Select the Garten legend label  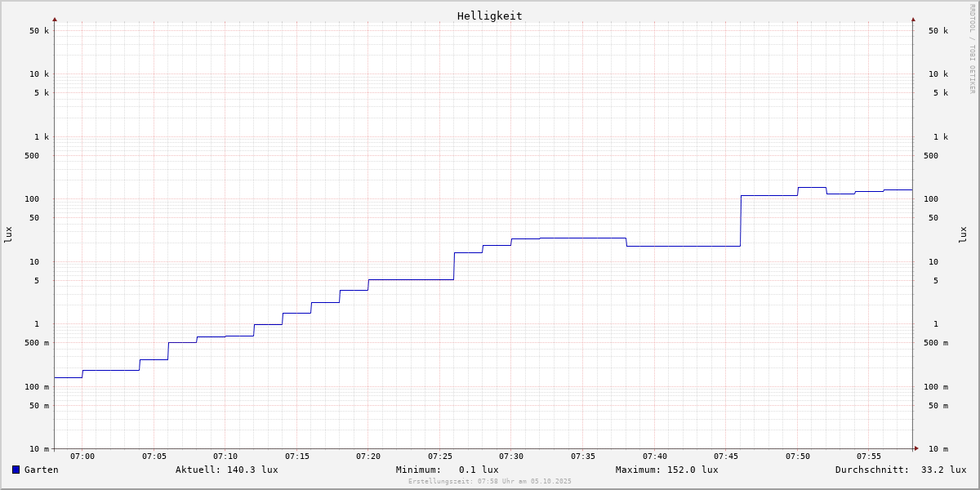[41, 470]
